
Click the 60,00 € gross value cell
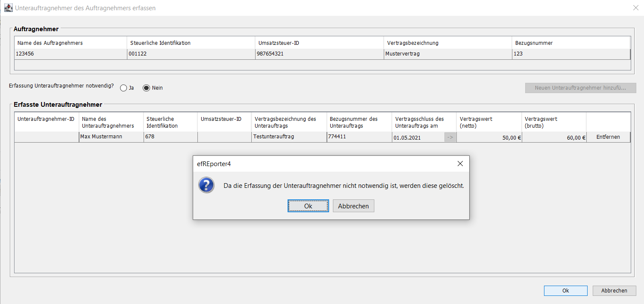click(x=554, y=137)
